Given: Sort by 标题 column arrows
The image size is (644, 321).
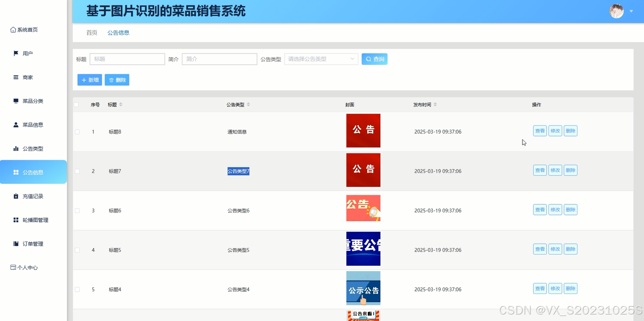Looking at the screenshot, I should pyautogui.click(x=121, y=104).
